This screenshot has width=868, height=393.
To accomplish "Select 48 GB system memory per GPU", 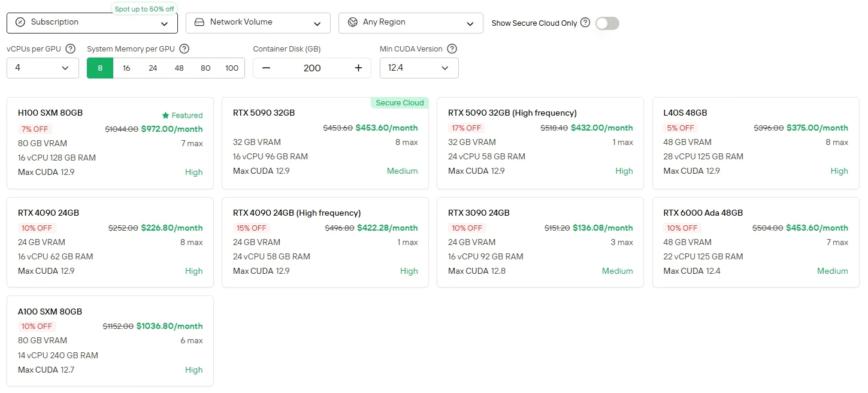I will click(x=179, y=68).
